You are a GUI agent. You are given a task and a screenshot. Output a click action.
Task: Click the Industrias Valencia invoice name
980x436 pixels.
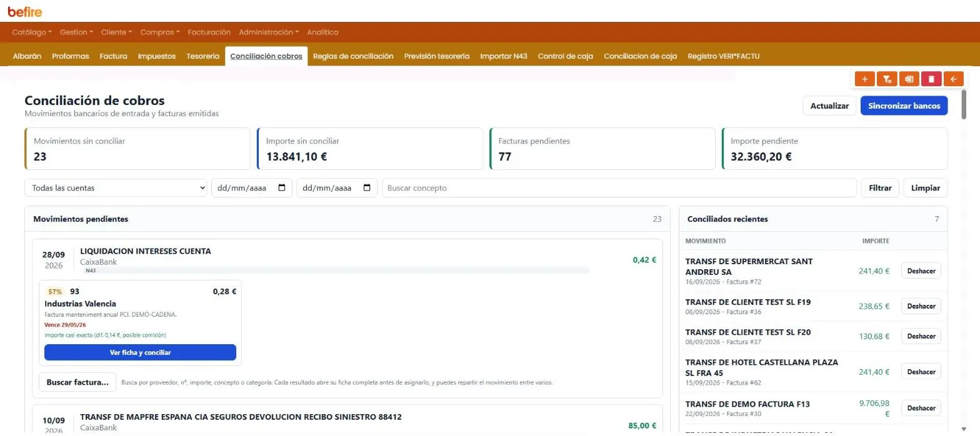pyautogui.click(x=81, y=304)
